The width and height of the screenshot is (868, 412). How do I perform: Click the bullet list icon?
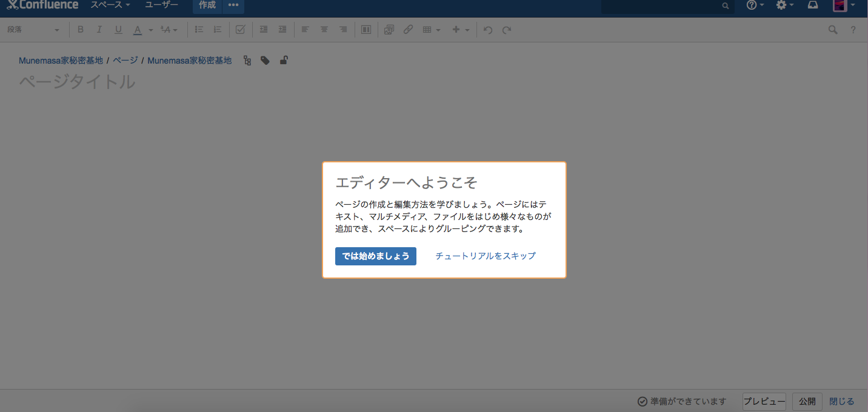point(198,29)
